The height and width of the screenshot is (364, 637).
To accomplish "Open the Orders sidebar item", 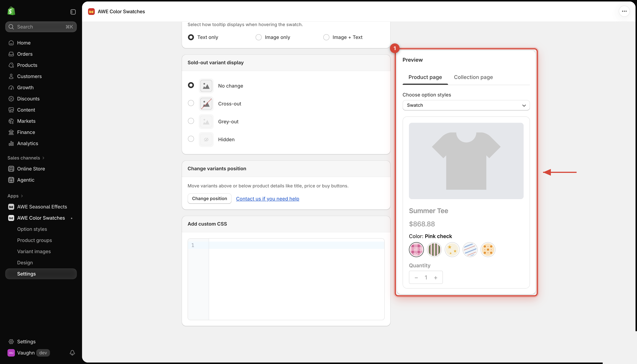I will pos(41,54).
